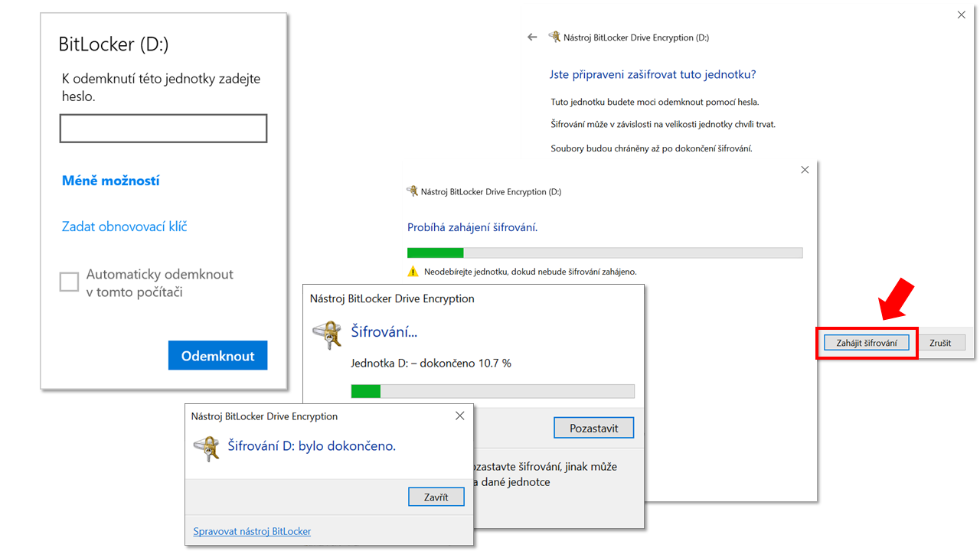Click the key icon in the "Šifrování…" progress dialog
Screen dimensions: 980x551
tap(328, 335)
